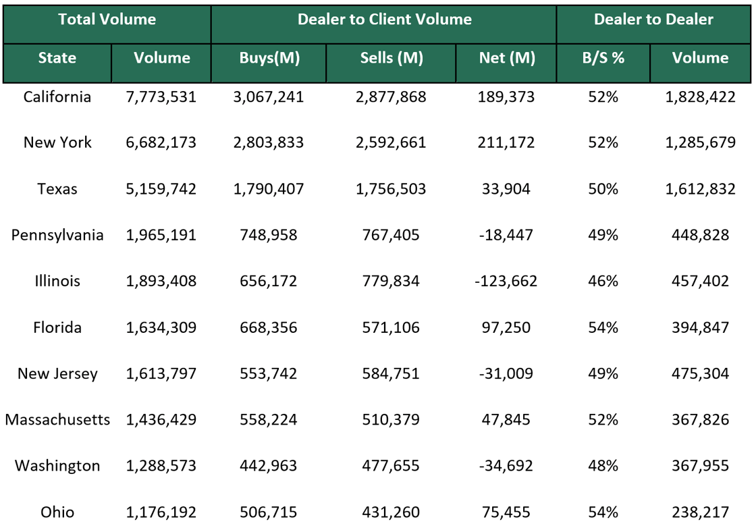The image size is (756, 532).
Task: Click the Sells (M) column header
Action: (391, 63)
